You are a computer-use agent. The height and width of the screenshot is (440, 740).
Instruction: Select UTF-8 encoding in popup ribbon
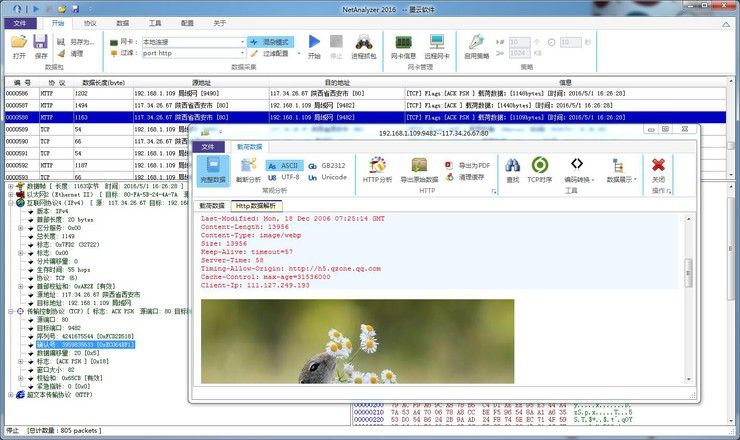[x=283, y=178]
